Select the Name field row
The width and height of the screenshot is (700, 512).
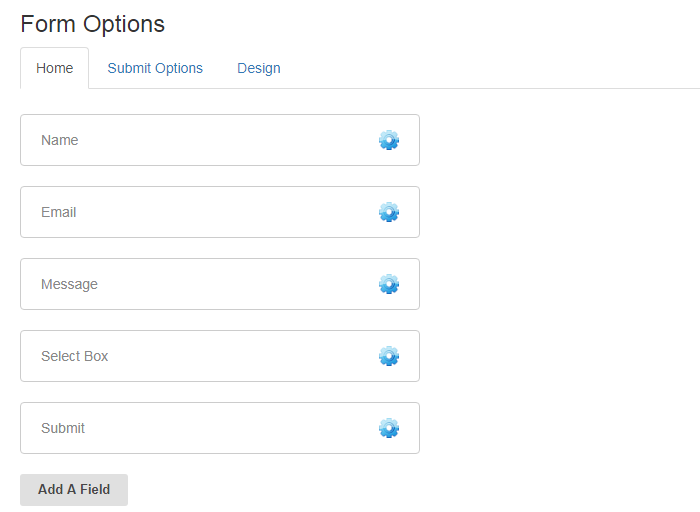click(x=220, y=140)
